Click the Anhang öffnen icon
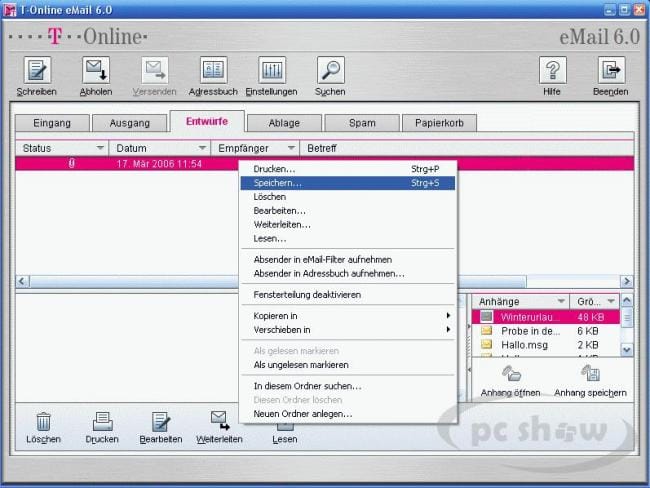Image resolution: width=650 pixels, height=488 pixels. (x=512, y=374)
